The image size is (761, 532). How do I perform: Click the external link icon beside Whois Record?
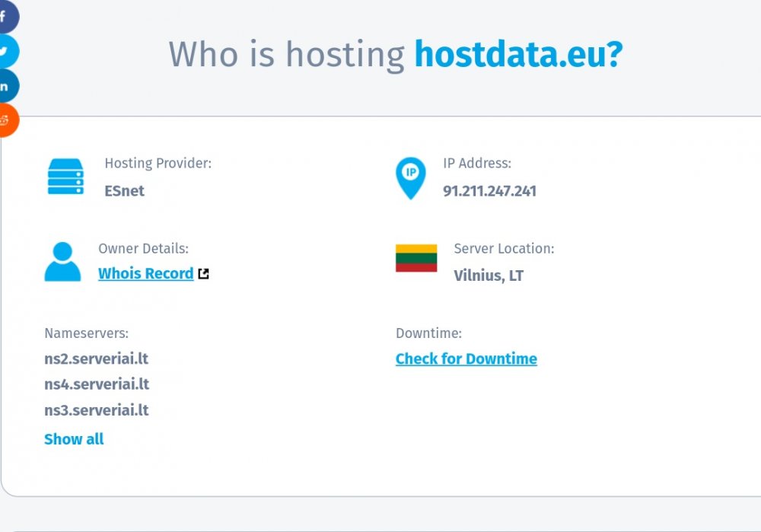[203, 274]
